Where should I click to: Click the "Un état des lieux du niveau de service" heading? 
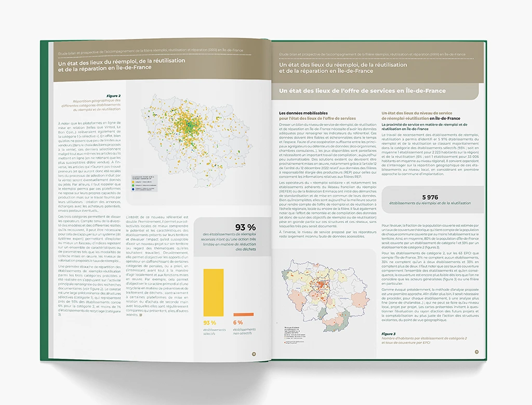click(416, 113)
